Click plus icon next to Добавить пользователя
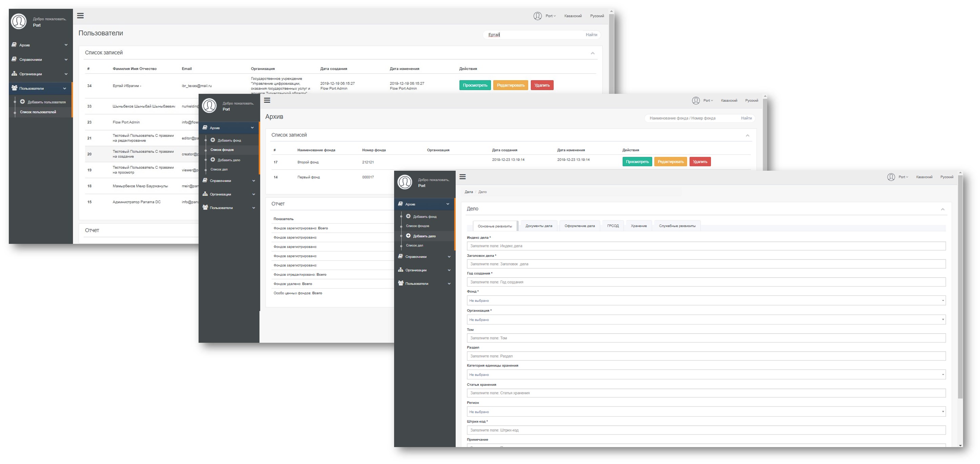 tap(22, 102)
